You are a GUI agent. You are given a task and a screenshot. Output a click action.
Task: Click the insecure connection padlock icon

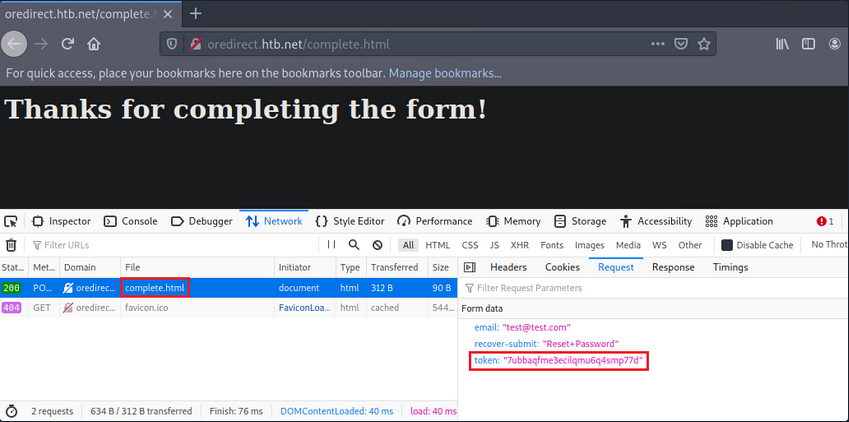[194, 44]
